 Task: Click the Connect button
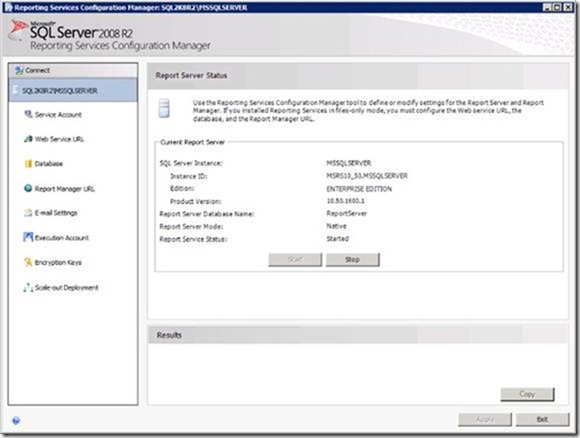point(73,70)
